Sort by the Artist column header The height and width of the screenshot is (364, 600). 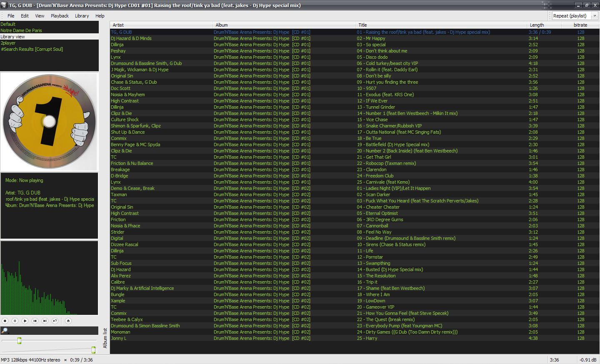(x=161, y=25)
